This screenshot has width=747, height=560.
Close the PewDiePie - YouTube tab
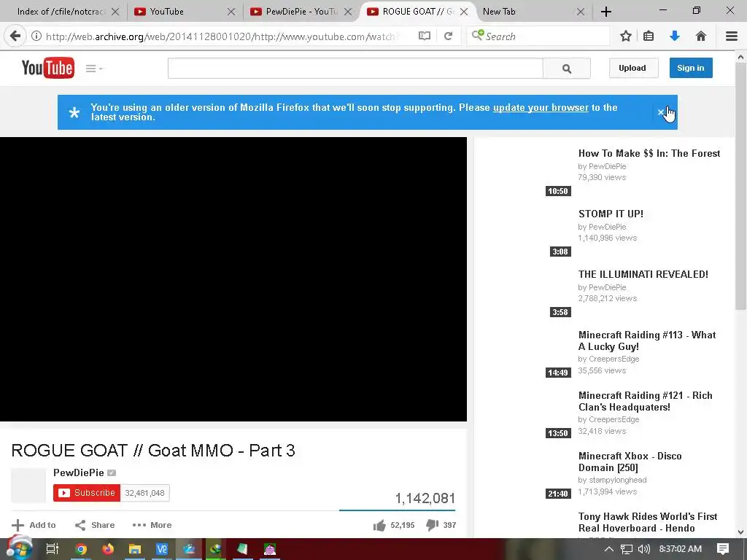point(348,12)
